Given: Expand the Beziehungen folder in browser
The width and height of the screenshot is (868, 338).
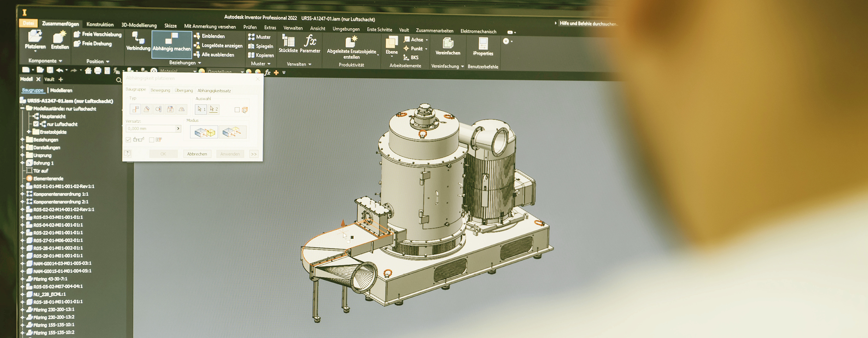Looking at the screenshot, I should click(22, 140).
